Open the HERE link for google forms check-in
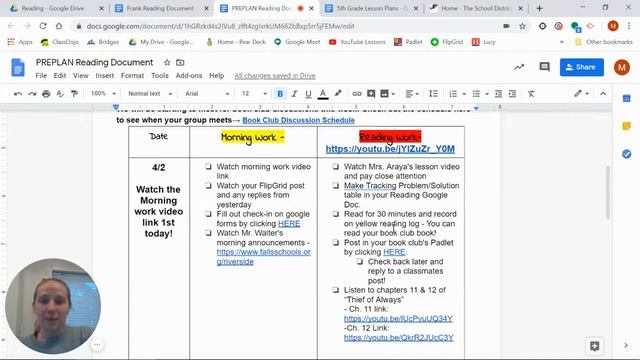This screenshot has width=640, height=360. coord(289,224)
